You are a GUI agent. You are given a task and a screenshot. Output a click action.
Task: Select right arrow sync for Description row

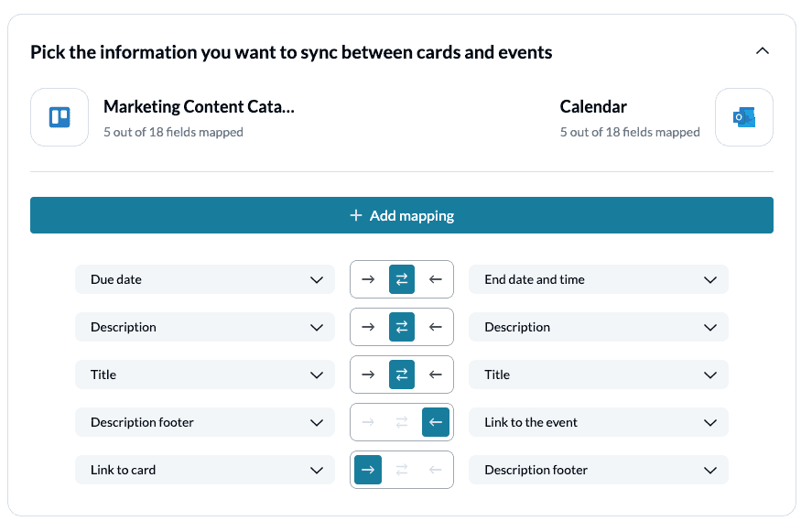[368, 327]
